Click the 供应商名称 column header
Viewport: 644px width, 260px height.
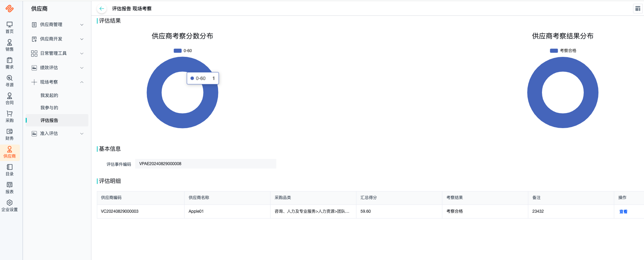click(227, 198)
